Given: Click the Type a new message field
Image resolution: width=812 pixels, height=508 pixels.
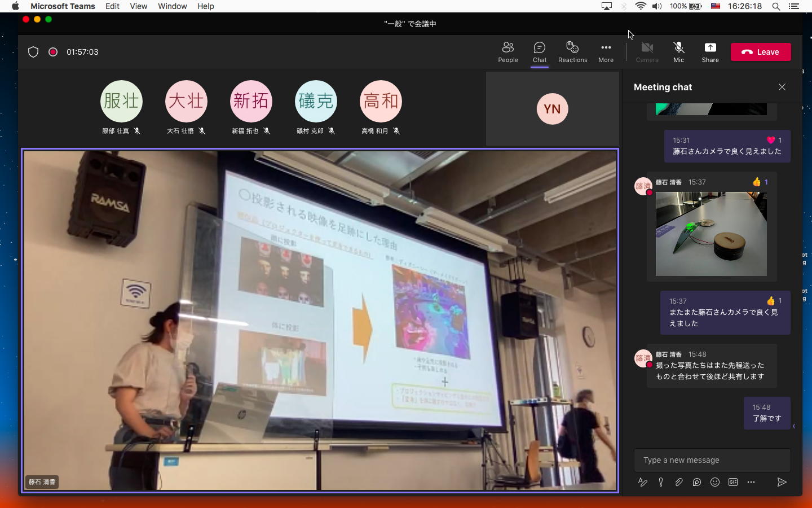Looking at the screenshot, I should pos(712,460).
